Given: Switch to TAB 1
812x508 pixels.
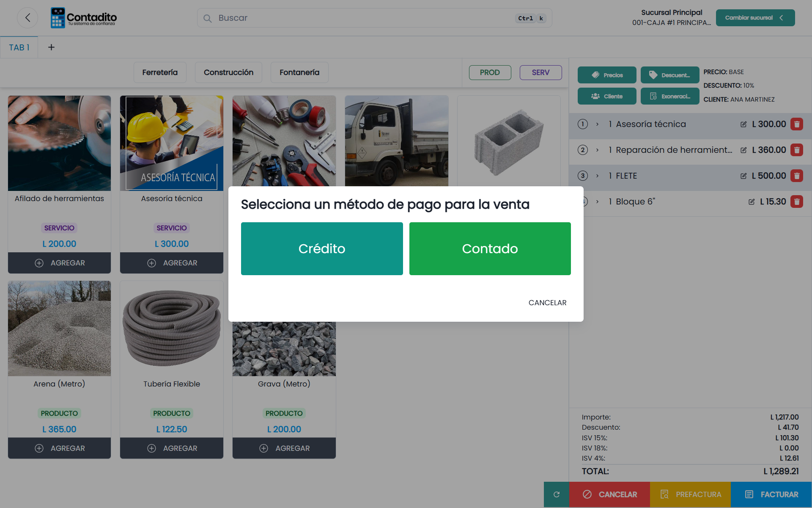Looking at the screenshot, I should pyautogui.click(x=19, y=47).
